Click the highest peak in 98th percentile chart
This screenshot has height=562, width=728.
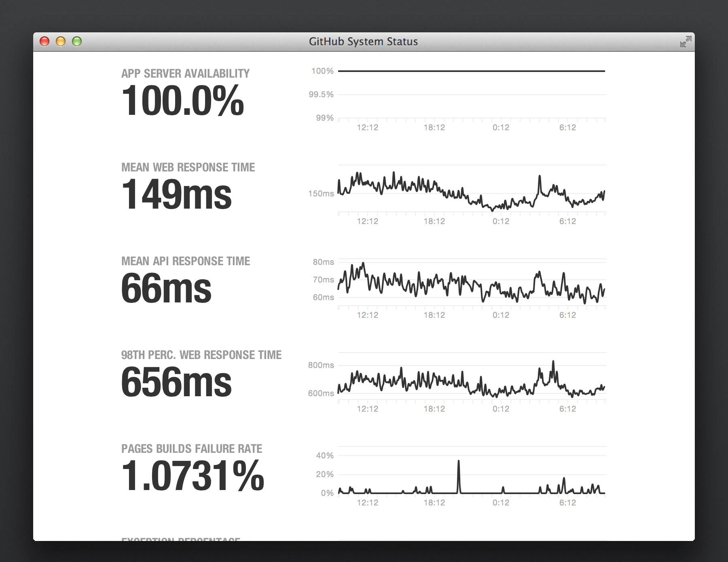click(x=553, y=362)
